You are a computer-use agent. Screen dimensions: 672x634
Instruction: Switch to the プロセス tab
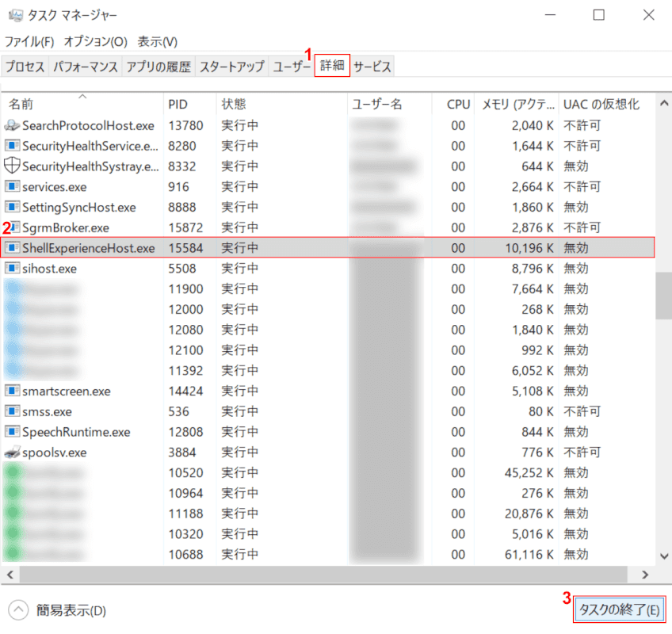point(25,67)
